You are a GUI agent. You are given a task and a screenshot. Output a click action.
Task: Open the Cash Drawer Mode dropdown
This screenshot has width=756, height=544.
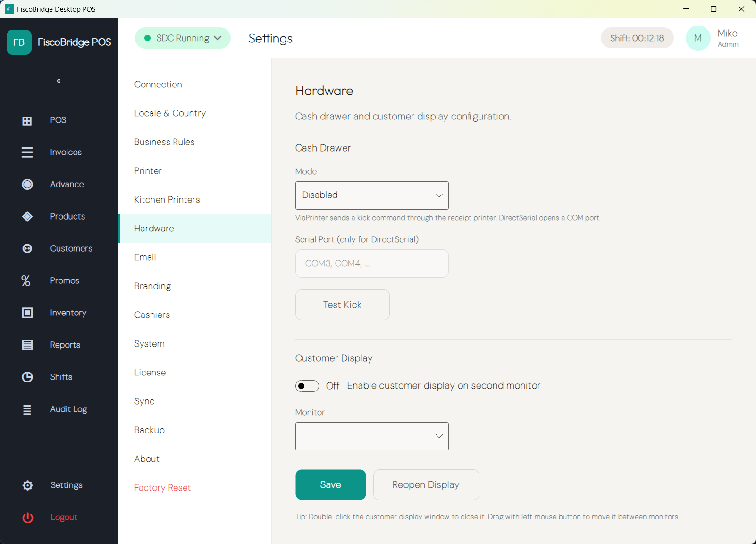[x=372, y=195]
